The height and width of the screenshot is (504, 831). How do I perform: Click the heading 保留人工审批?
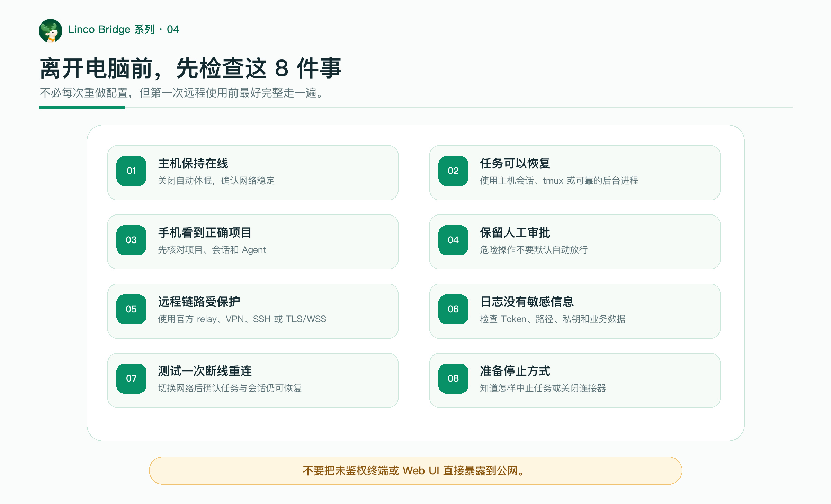pos(515,232)
